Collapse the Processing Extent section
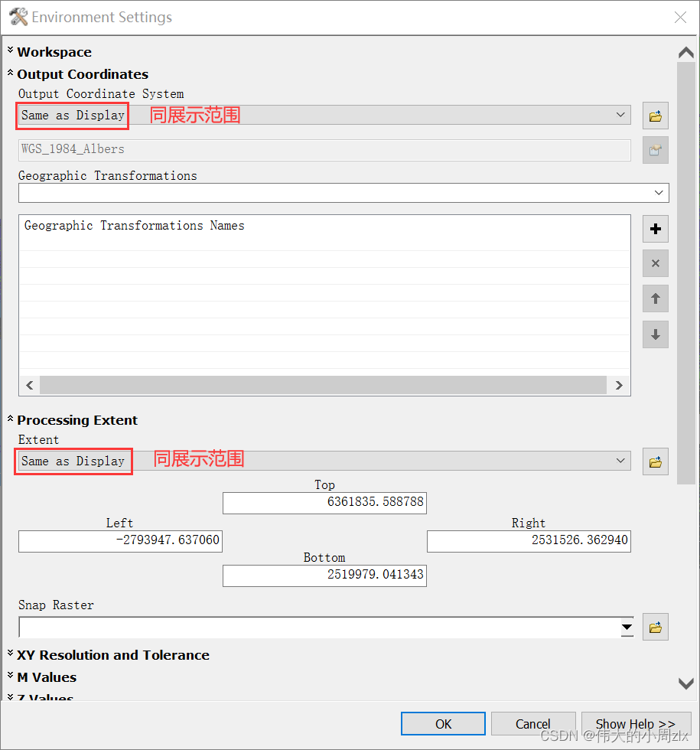Image resolution: width=700 pixels, height=750 pixels. [x=10, y=419]
